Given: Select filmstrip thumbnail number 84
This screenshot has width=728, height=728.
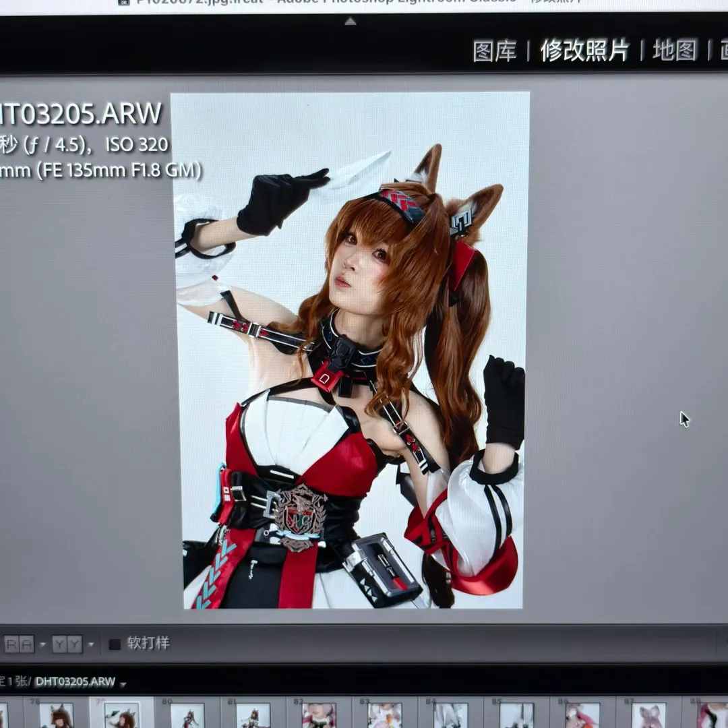Looking at the screenshot, I should pos(450,715).
